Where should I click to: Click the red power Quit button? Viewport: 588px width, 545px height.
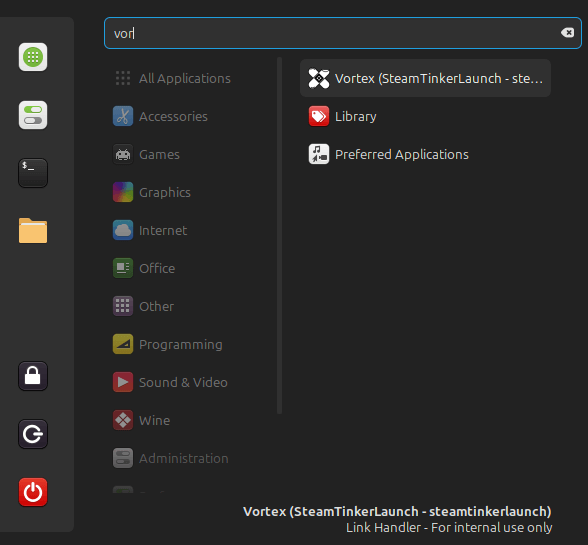tap(33, 492)
